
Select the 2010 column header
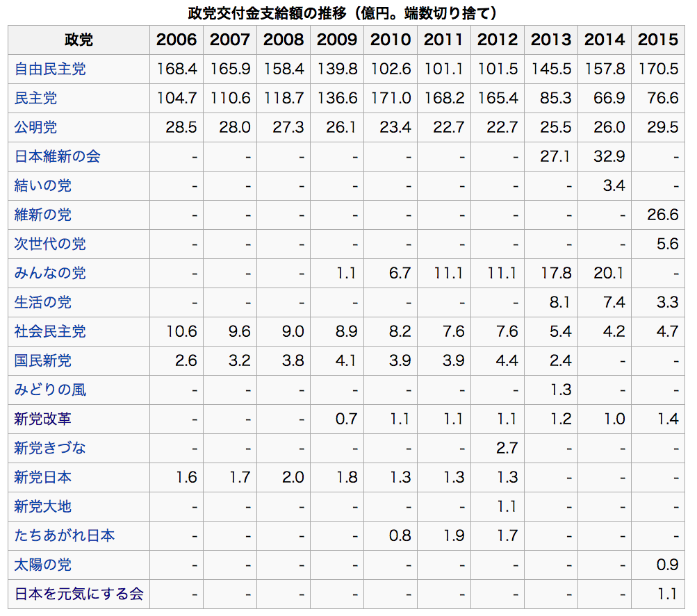(x=391, y=40)
